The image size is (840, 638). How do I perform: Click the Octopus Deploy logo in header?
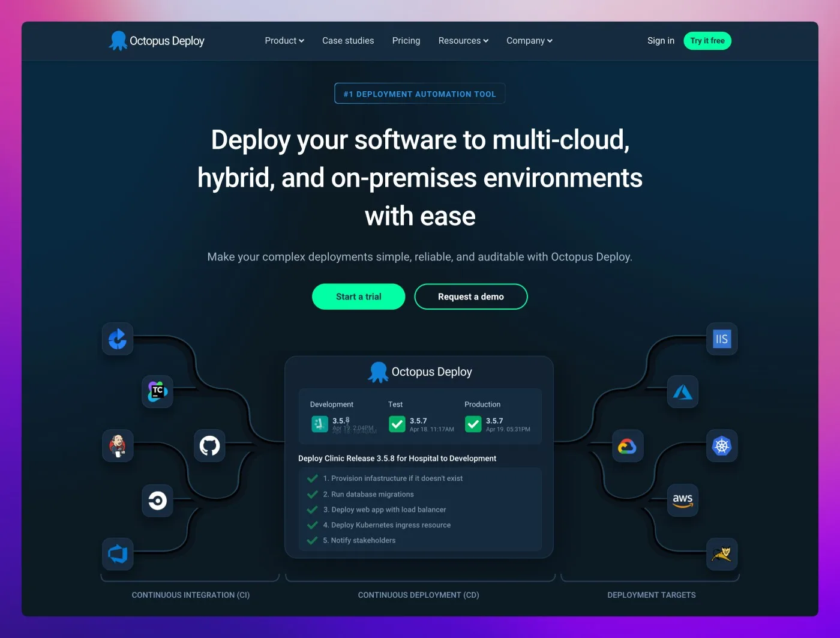click(157, 41)
